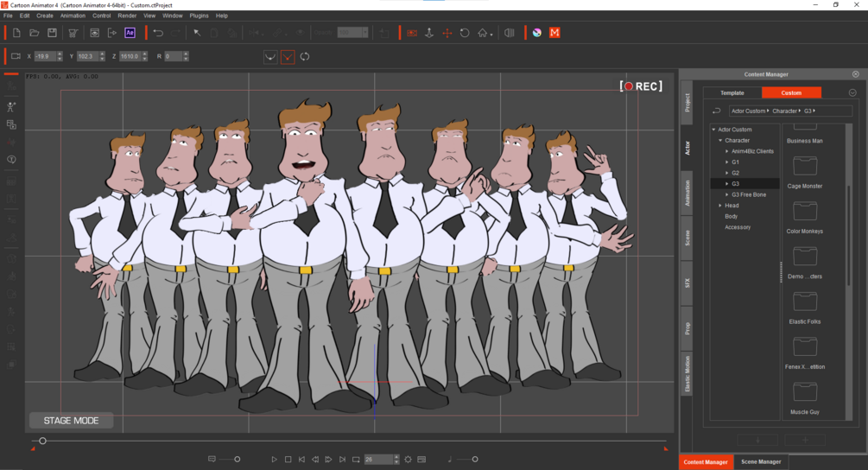Viewport: 868px width, 470px height.
Task: Open project settings gear in playback bar
Action: click(x=408, y=460)
